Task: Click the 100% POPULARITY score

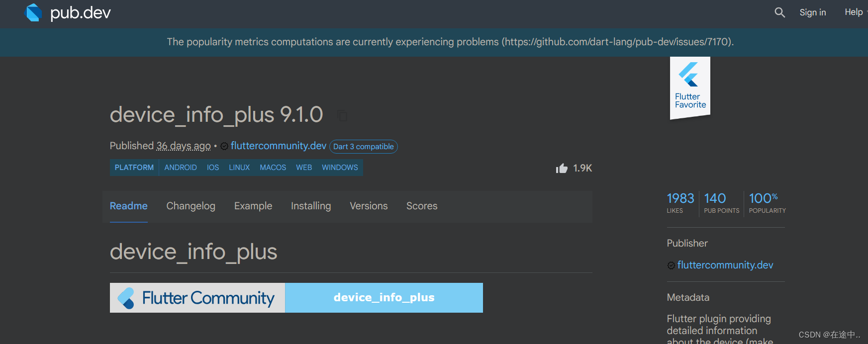Action: [768, 203]
